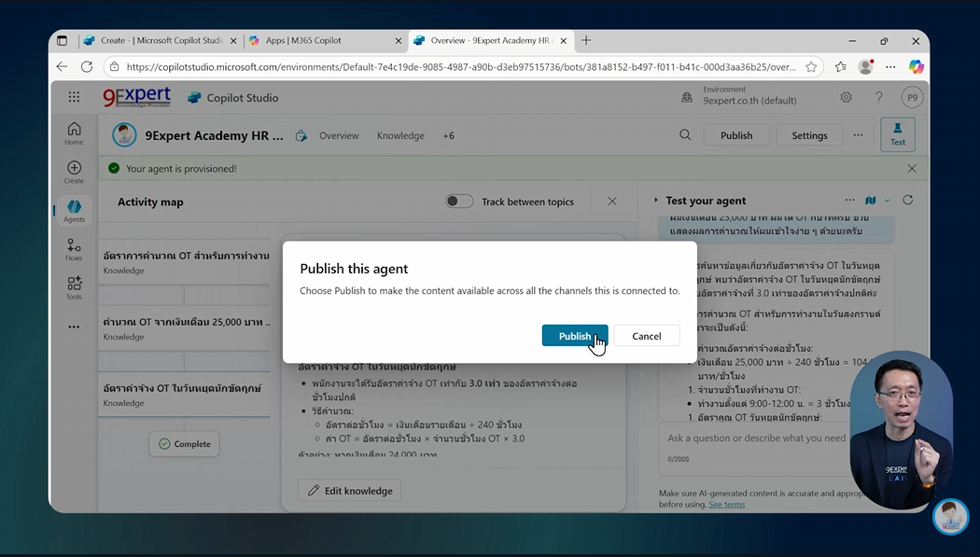This screenshot has height=557, width=980.
Task: Open Copilot Studio settings gear
Action: pos(846,97)
